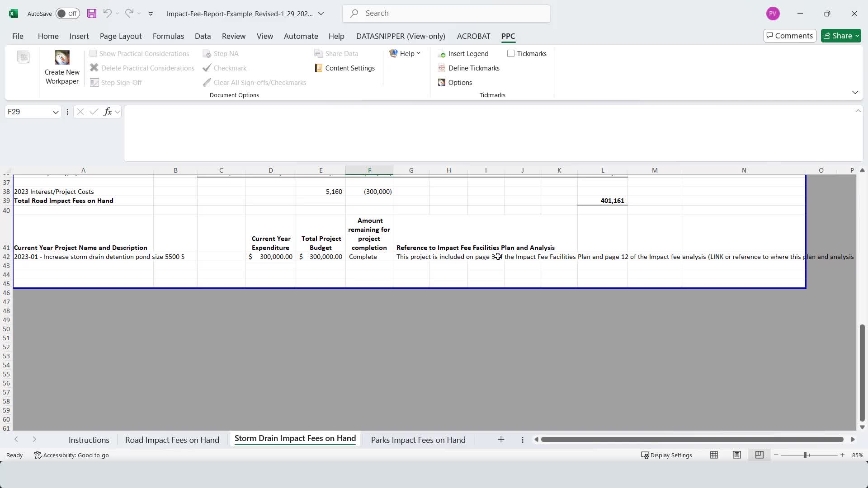Switch to the Parks Impact Fees on Hand sheet

tap(418, 440)
